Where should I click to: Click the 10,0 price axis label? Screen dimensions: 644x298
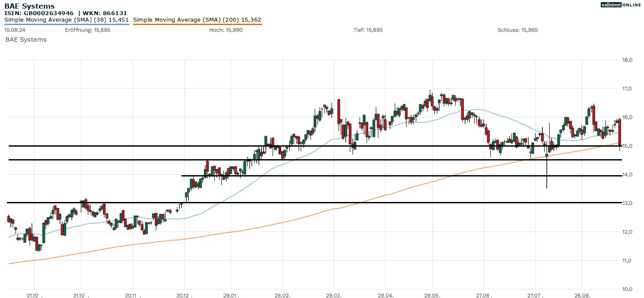click(x=627, y=289)
